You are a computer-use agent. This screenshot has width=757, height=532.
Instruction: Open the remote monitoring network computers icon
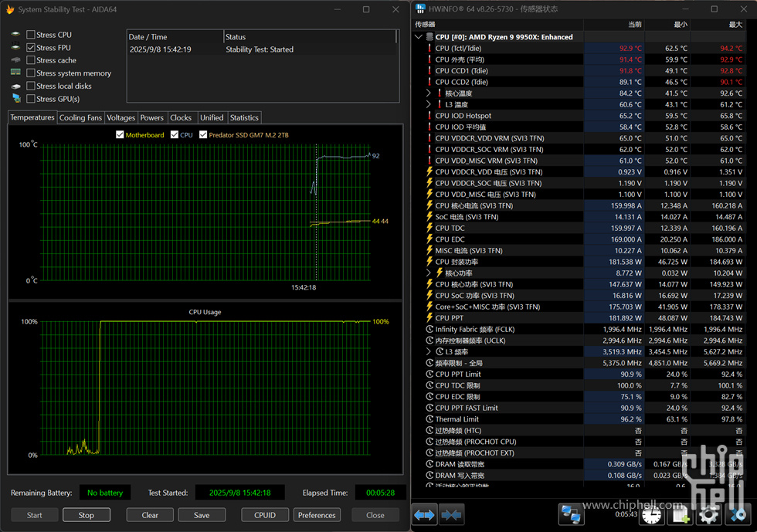[571, 514]
